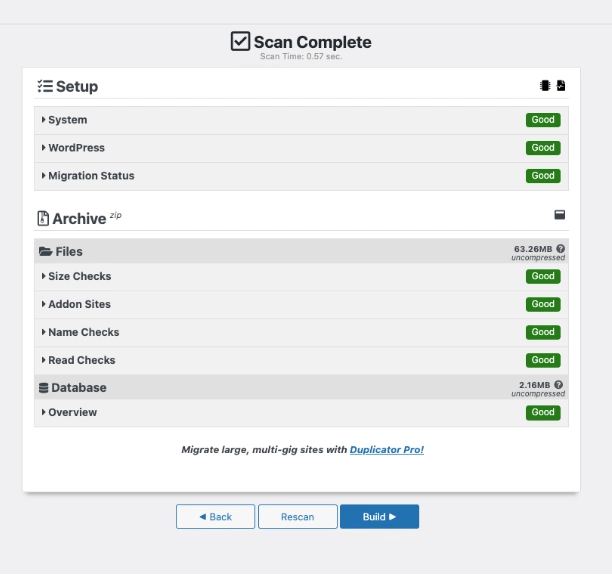The image size is (612, 575).
Task: Click the microchip icon in Setup header
Action: coord(545,86)
